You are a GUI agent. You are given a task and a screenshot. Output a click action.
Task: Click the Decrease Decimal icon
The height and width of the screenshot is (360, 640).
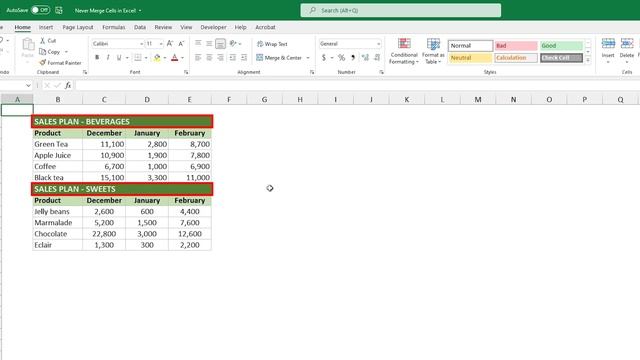377,58
